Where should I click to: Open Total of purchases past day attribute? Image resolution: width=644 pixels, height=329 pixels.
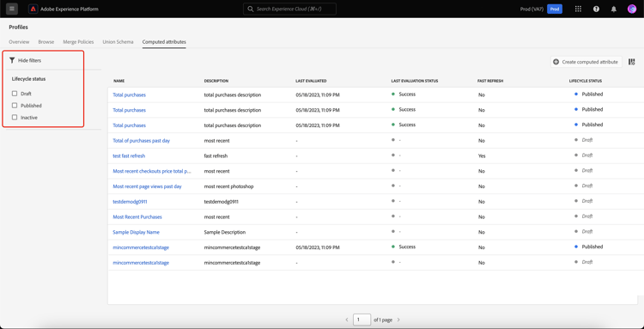(x=142, y=141)
